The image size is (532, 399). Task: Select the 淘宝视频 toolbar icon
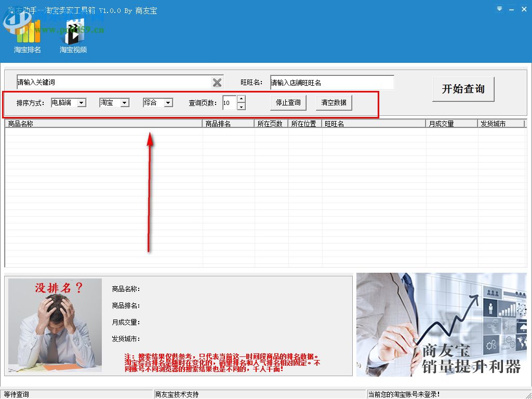point(73,39)
